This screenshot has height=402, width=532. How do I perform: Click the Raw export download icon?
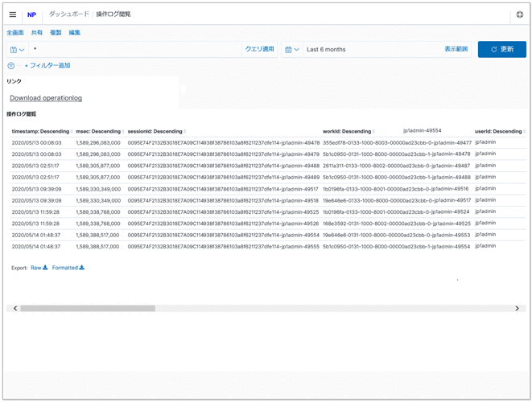pos(45,268)
